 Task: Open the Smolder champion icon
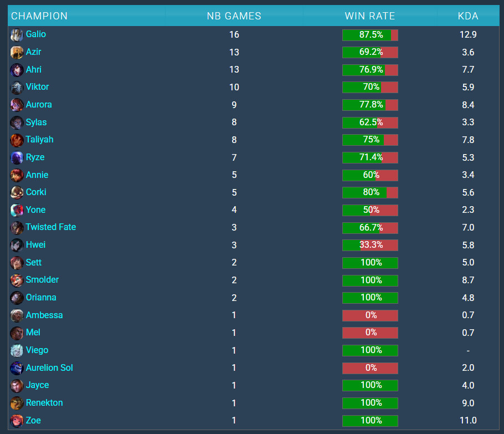click(17, 280)
